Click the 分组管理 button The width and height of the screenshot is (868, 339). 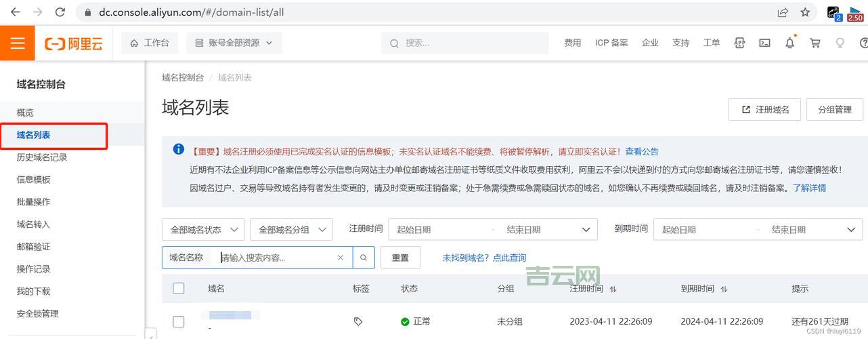[x=835, y=109]
